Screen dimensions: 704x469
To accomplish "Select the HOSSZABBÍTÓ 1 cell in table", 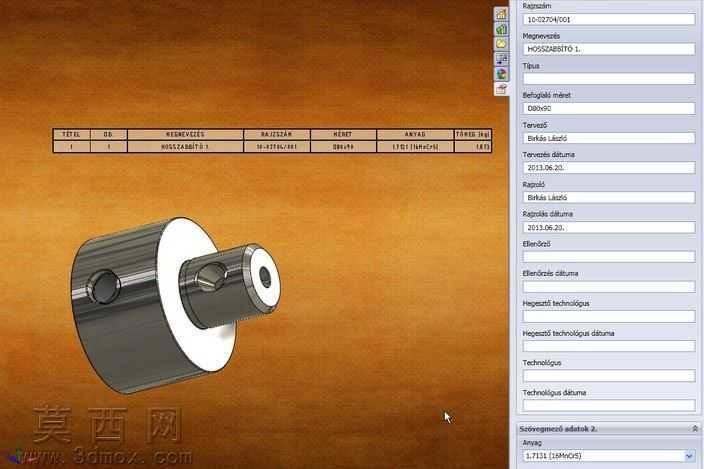I will (185, 147).
